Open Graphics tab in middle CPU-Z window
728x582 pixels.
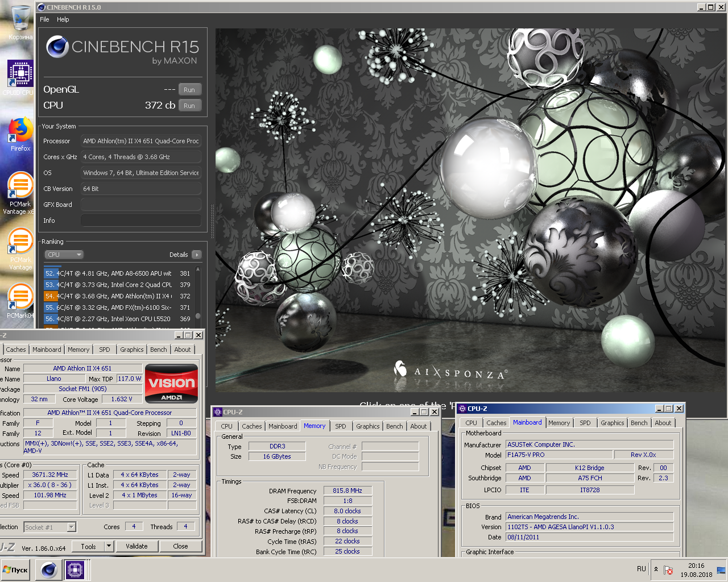point(368,426)
